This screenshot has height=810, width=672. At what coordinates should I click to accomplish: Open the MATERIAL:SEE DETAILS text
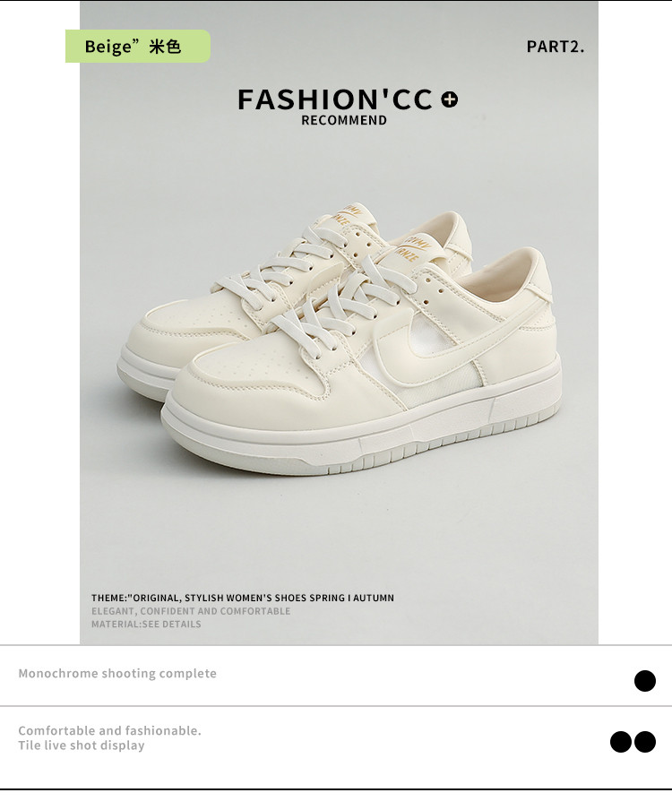pos(146,624)
